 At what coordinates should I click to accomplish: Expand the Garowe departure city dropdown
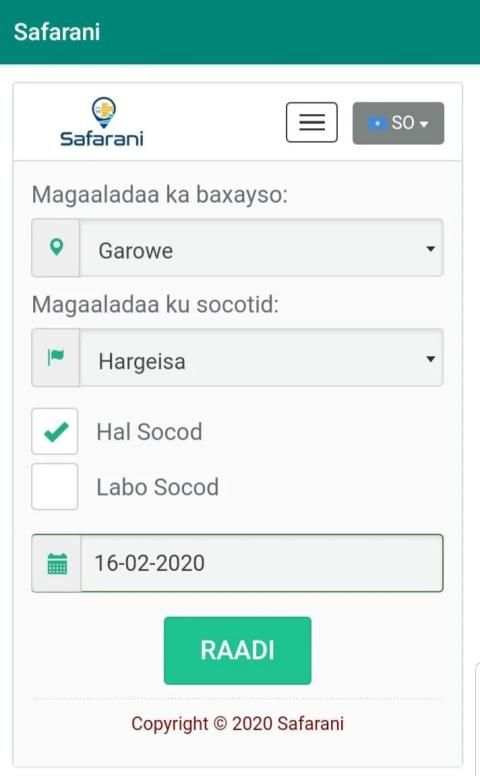(261, 248)
